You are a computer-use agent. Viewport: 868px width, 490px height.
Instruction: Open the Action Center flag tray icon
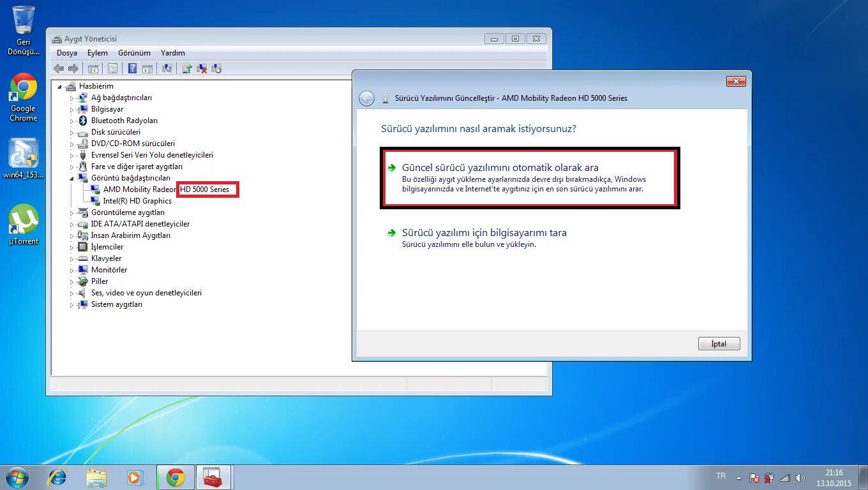[754, 478]
